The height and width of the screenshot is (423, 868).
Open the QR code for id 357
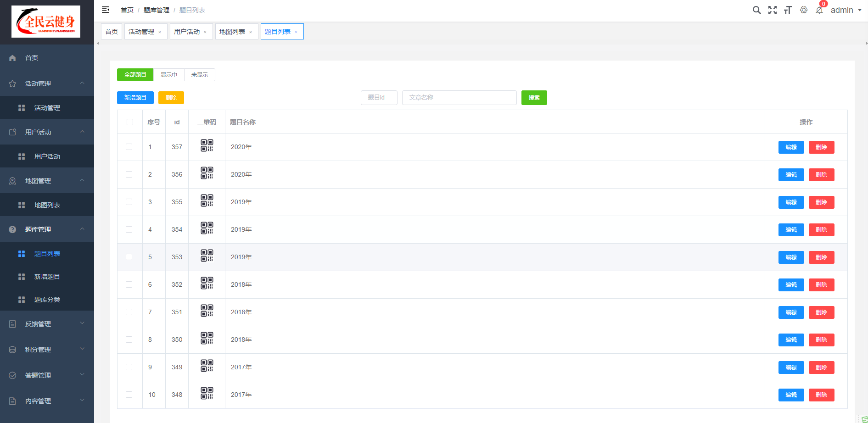pyautogui.click(x=207, y=145)
